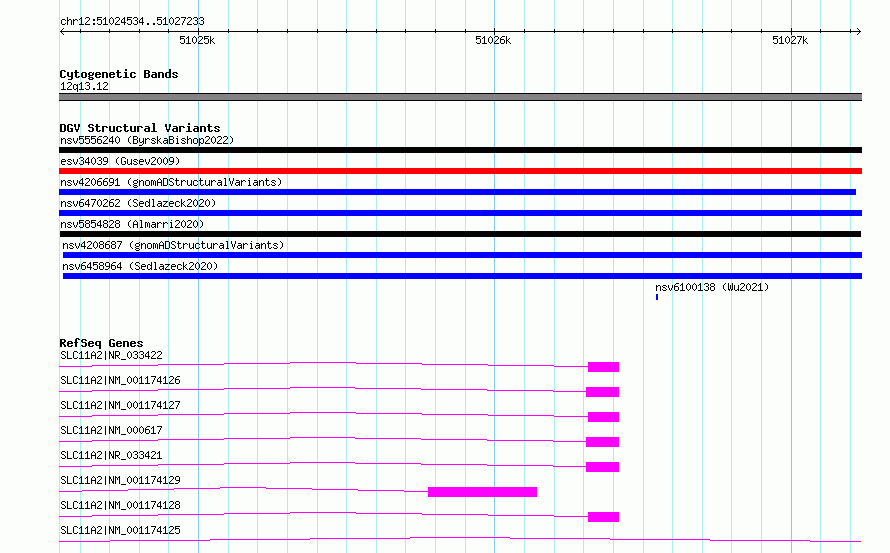Click the DGV Structural Variants track title
This screenshot has width=890, height=553.
tap(140, 128)
